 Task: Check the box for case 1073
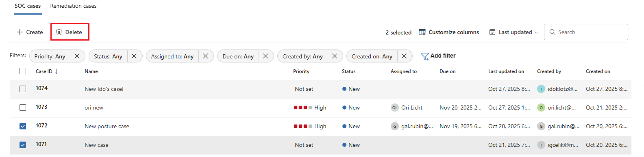coord(23,108)
